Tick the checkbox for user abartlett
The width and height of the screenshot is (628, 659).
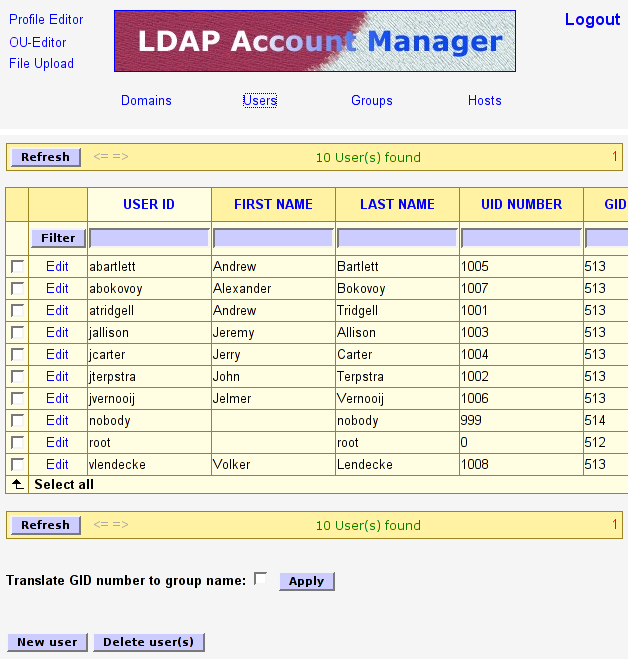[x=17, y=267]
